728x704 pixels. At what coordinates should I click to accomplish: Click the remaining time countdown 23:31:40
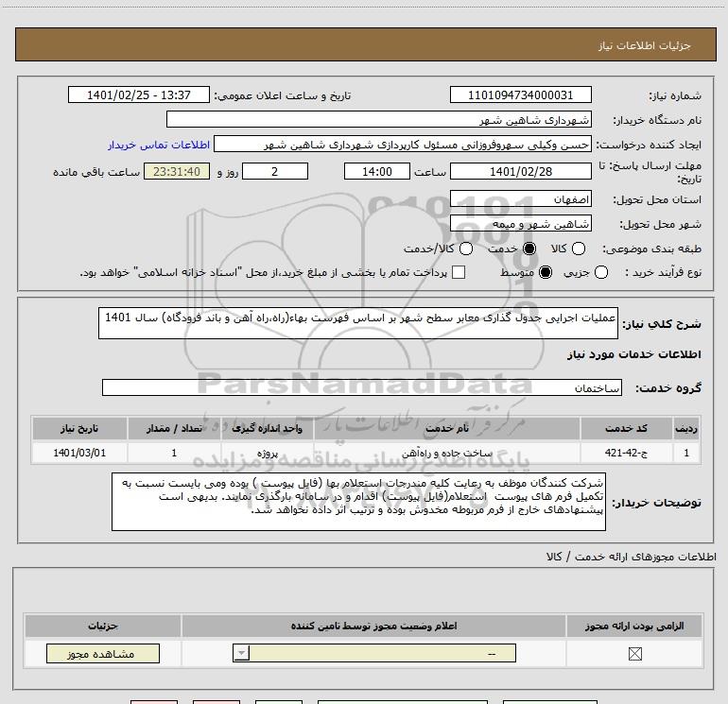click(x=177, y=171)
